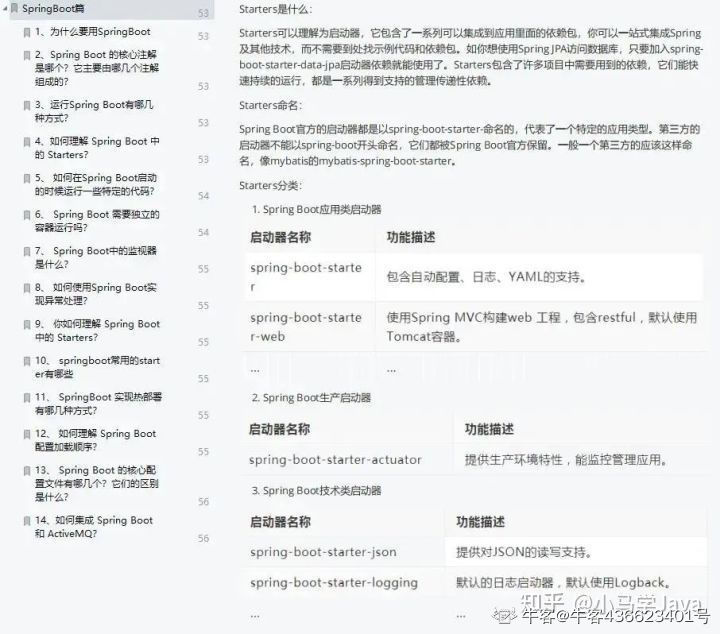Click the 'Starters命名:' heading text
The height and width of the screenshot is (634, 720).
(270, 106)
